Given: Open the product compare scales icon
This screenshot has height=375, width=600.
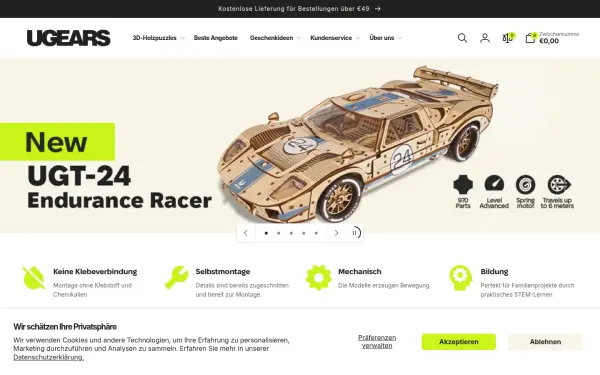Looking at the screenshot, I should (x=508, y=38).
